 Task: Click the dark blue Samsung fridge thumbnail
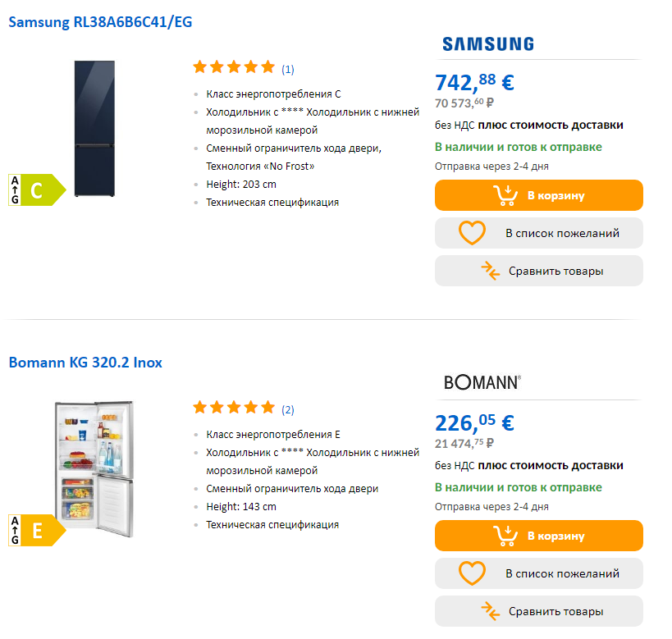click(94, 129)
